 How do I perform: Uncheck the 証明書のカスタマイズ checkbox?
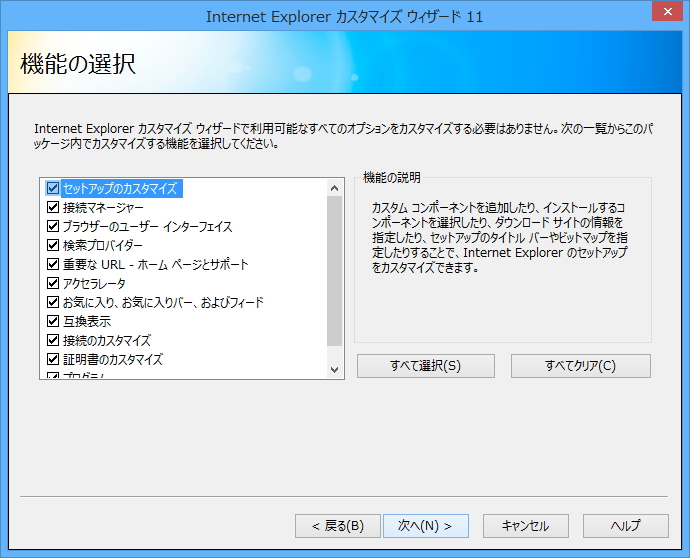point(53,359)
